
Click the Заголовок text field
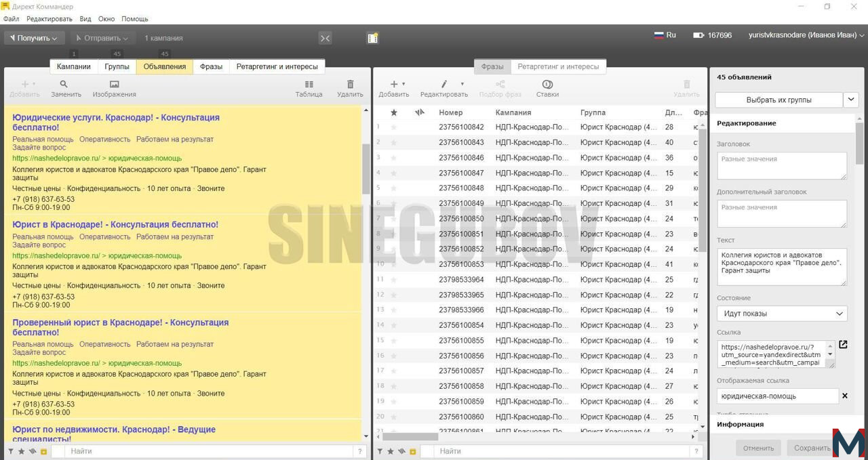[782, 166]
